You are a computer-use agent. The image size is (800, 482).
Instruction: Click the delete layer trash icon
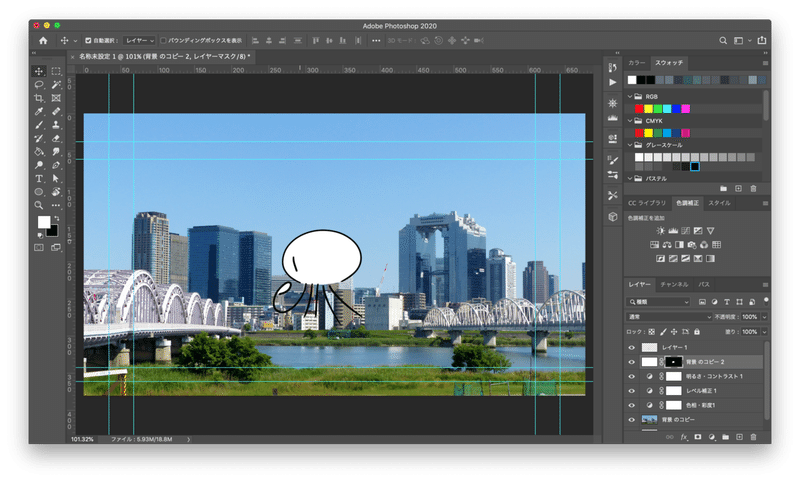click(x=754, y=437)
